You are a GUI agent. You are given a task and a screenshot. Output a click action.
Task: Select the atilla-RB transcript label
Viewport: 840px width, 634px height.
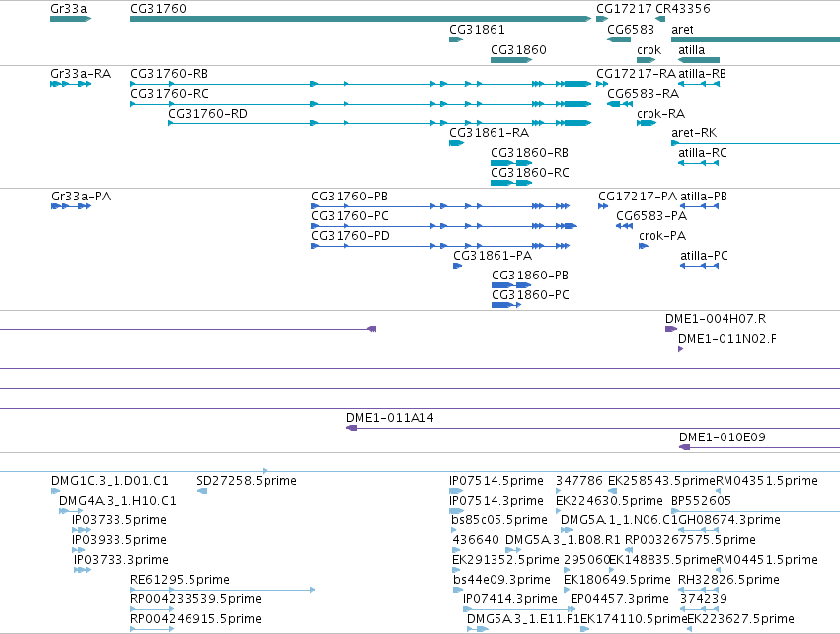[703, 74]
